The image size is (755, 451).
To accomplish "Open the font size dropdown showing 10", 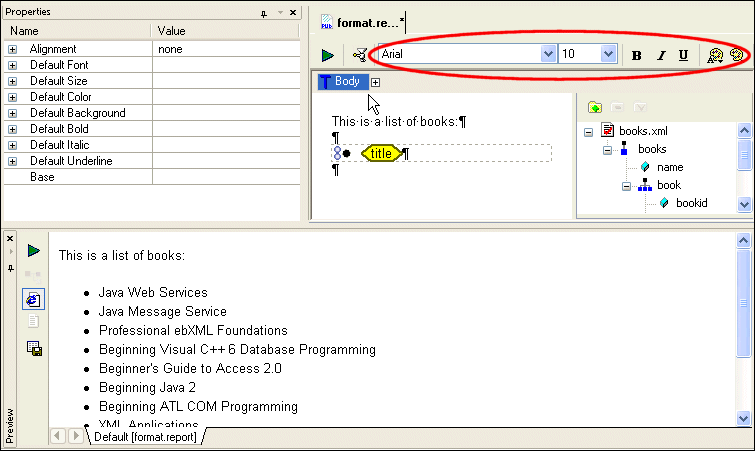I will click(x=608, y=54).
